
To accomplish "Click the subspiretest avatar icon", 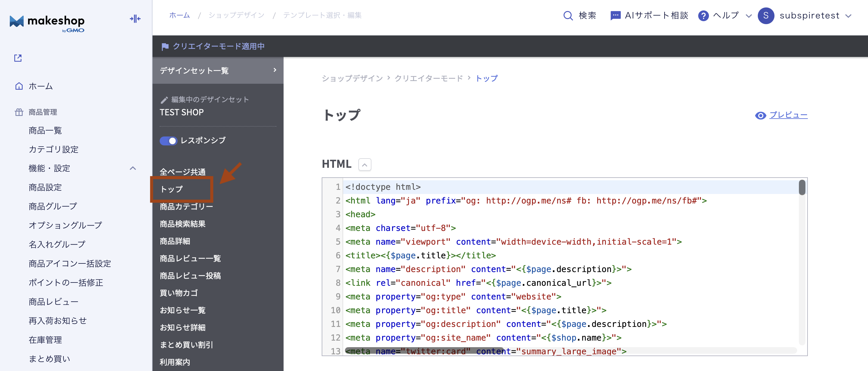I will (766, 15).
